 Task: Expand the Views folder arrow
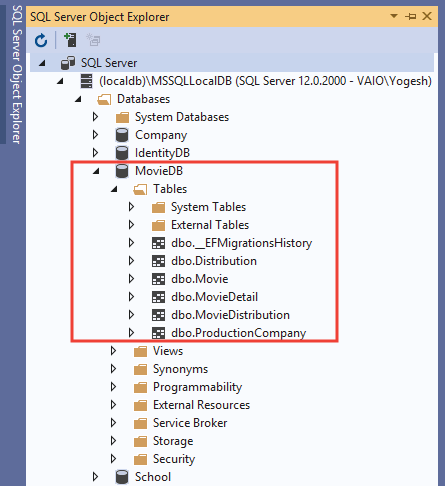(113, 351)
